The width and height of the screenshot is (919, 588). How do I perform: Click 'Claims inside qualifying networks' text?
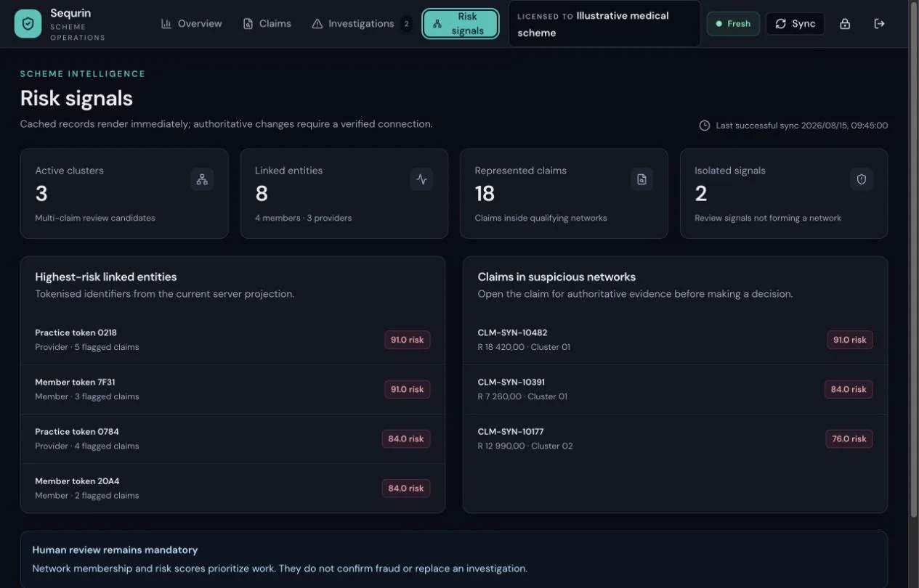(541, 218)
